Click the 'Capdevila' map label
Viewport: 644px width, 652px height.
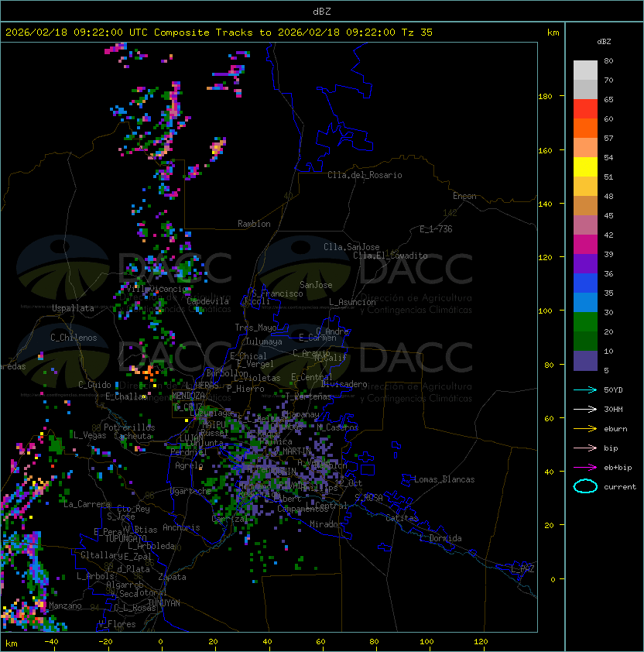tap(208, 301)
